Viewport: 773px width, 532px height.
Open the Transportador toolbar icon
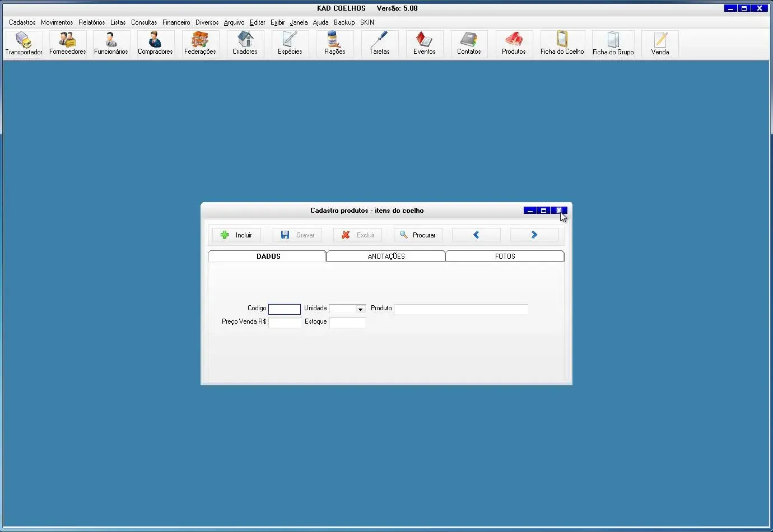(x=24, y=44)
